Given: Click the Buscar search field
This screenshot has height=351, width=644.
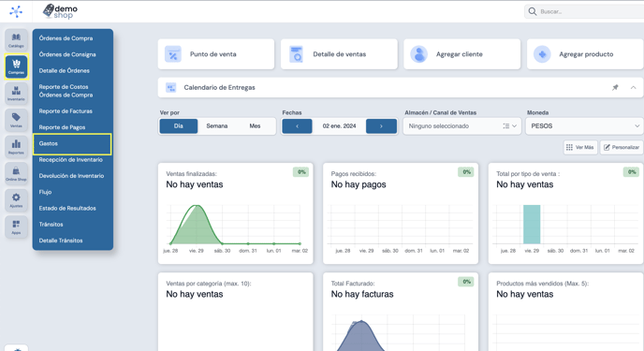Looking at the screenshot, I should click(584, 11).
